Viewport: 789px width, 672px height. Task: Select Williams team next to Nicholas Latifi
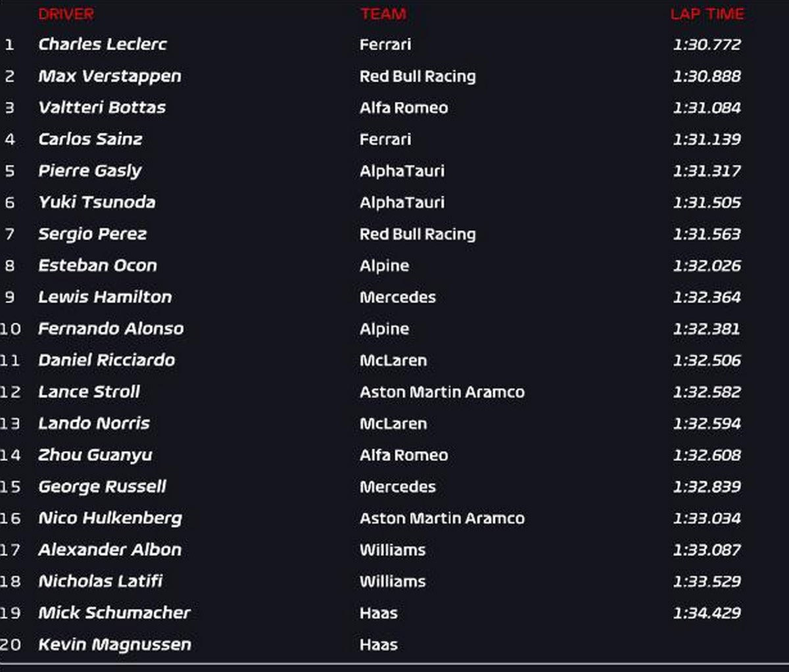[393, 581]
